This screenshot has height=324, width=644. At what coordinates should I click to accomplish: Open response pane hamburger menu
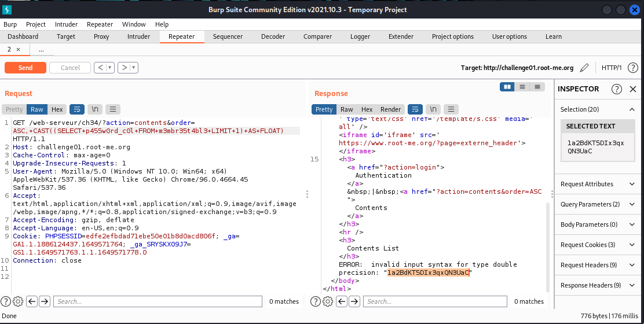(451, 109)
